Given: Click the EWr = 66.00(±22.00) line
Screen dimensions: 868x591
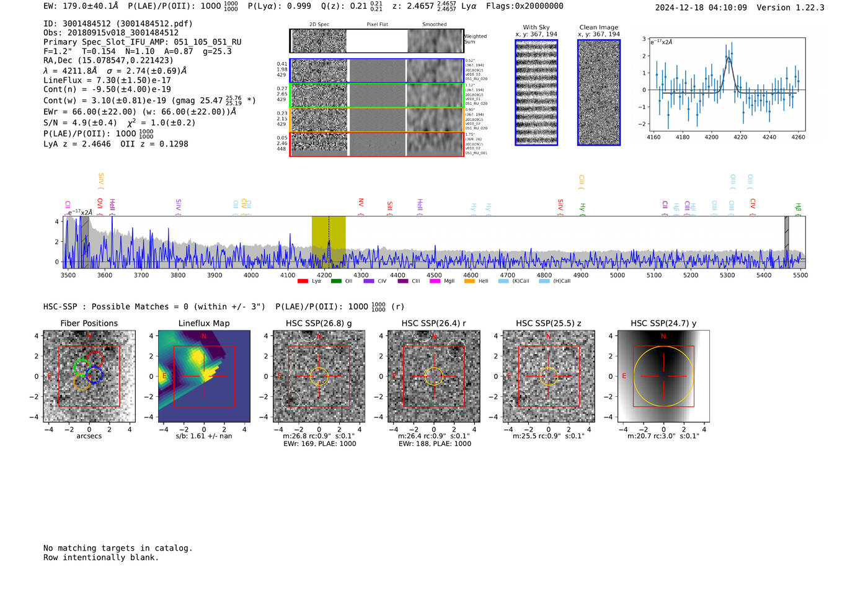Looking at the screenshot, I should (x=140, y=112).
